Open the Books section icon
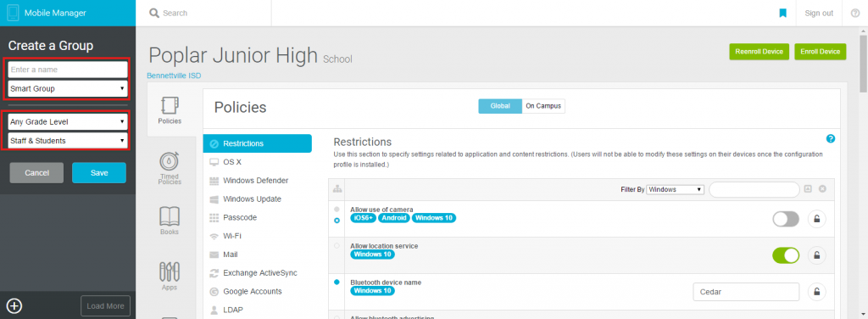The width and height of the screenshot is (868, 319). (170, 216)
